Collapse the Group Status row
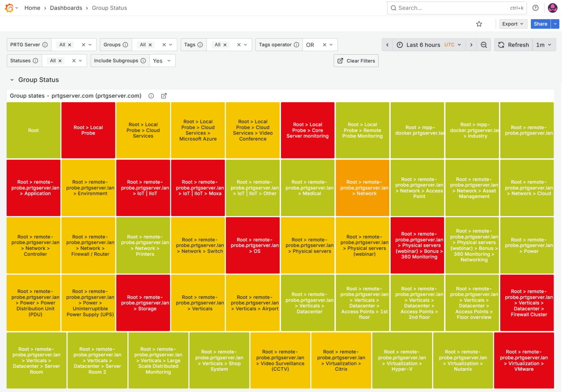 (x=12, y=80)
